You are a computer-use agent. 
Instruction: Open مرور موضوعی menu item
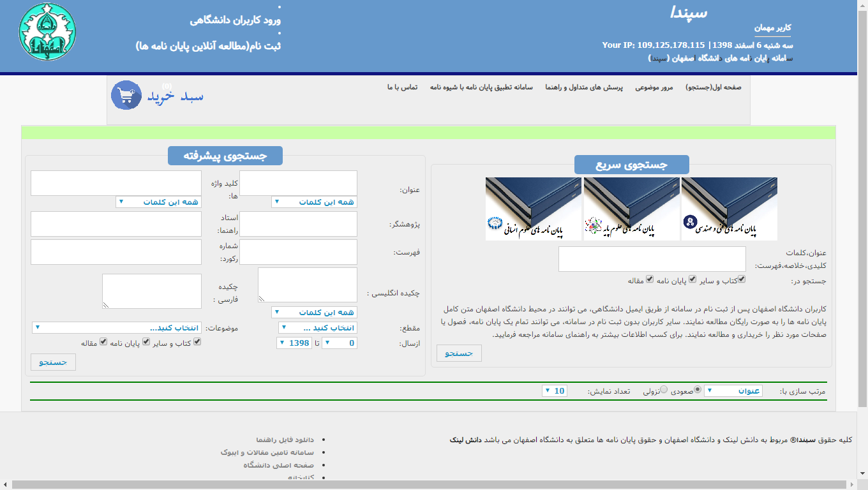pyautogui.click(x=654, y=87)
